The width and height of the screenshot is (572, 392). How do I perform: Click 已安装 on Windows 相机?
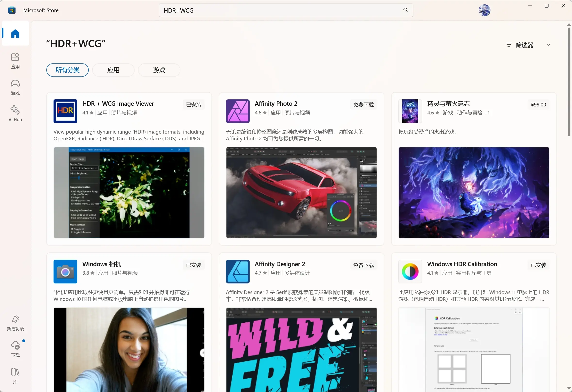(194, 265)
